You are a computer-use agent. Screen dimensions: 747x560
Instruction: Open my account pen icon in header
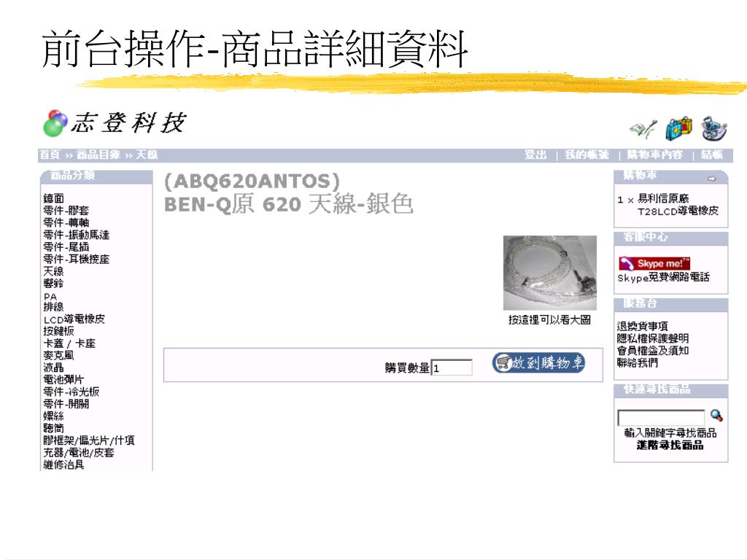coord(643,128)
